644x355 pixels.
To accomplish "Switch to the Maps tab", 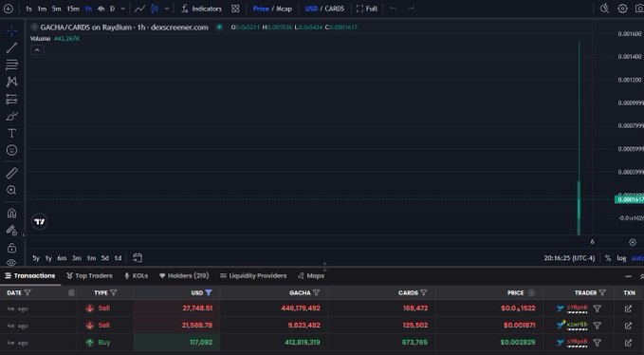I will pos(310,275).
